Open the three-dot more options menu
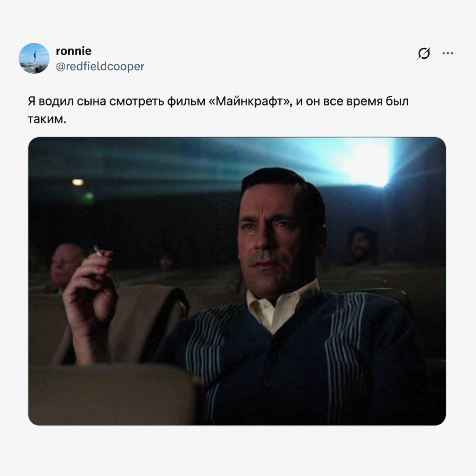Image resolution: width=476 pixels, height=476 pixels. (x=448, y=53)
